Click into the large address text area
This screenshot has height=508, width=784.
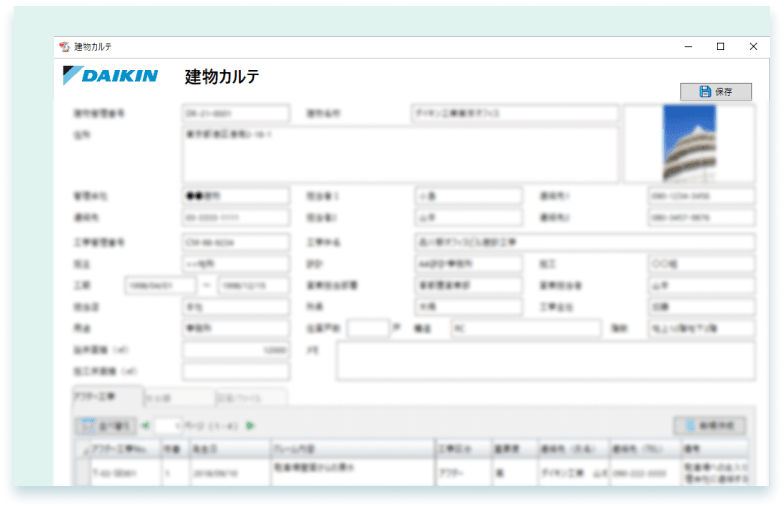400,155
